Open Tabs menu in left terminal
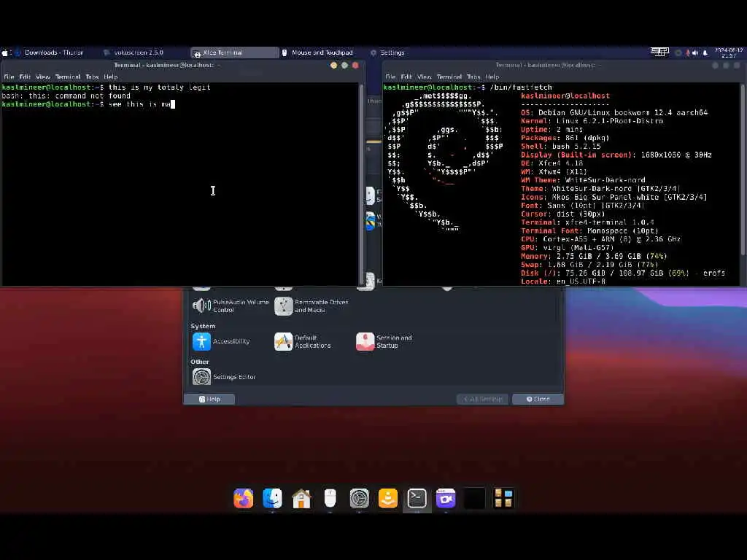The width and height of the screenshot is (747, 560). point(92,77)
